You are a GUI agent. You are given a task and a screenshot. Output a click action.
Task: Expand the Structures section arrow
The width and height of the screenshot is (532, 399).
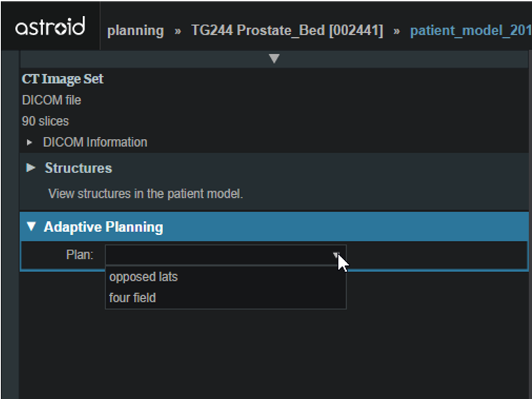31,168
